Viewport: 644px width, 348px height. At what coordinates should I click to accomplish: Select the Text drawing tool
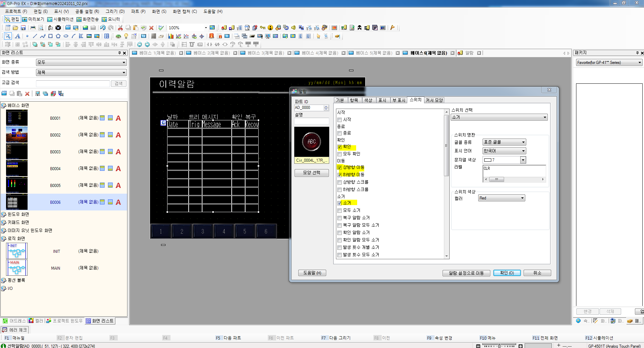[x=17, y=36]
